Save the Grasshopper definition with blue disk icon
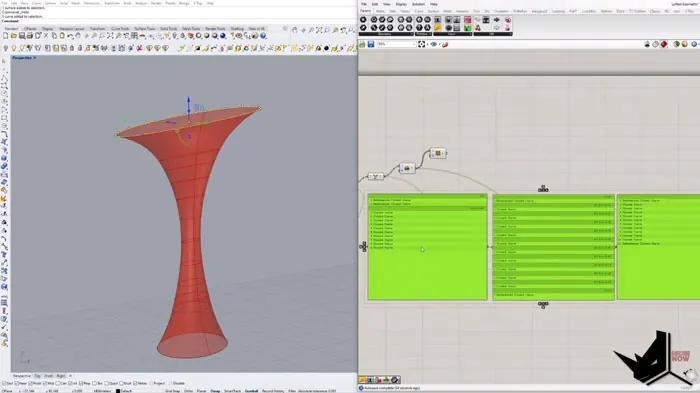This screenshot has height=393, width=700. 371,44
